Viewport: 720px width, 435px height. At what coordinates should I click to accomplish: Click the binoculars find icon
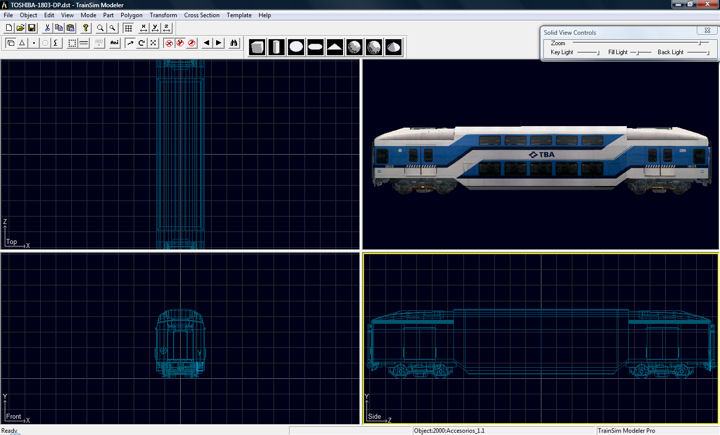coord(235,43)
